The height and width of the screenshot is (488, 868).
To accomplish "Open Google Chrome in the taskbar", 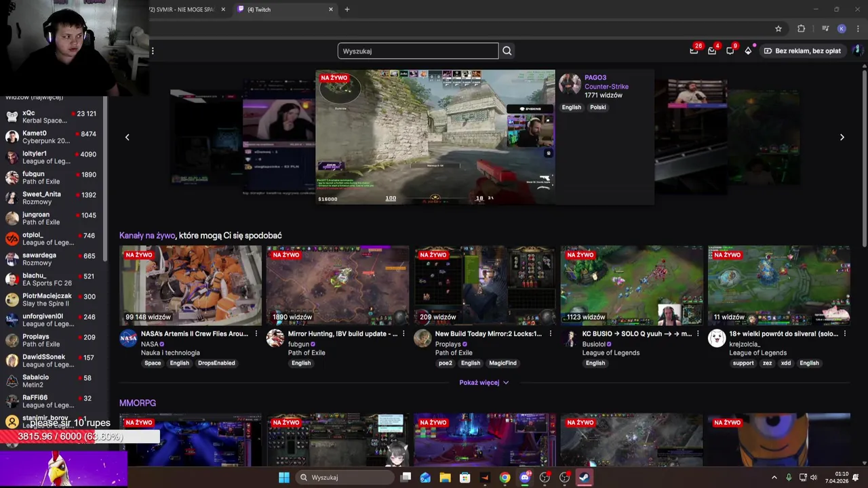I will click(505, 477).
